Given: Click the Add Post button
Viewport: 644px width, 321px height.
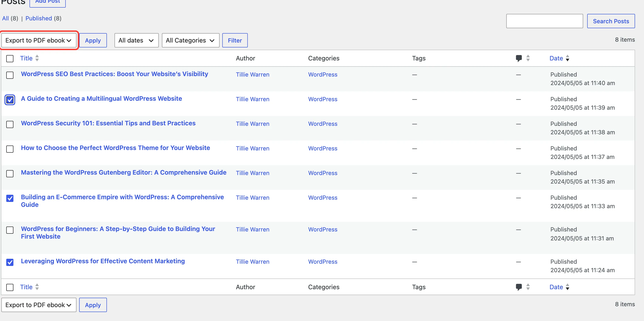Looking at the screenshot, I should click(x=47, y=2).
